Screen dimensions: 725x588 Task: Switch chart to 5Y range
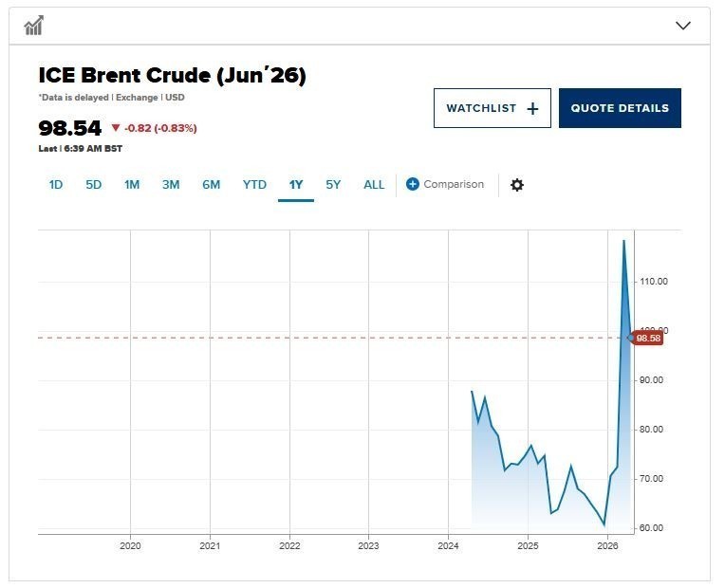pyautogui.click(x=333, y=185)
